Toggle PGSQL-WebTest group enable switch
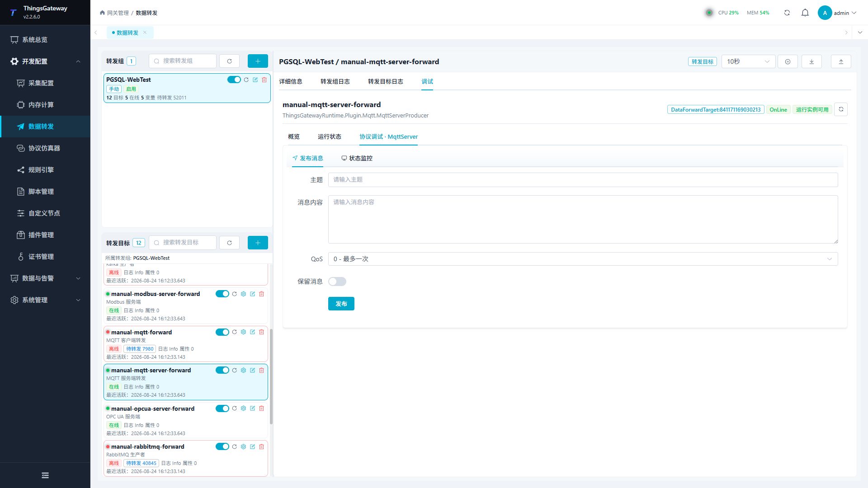 (x=234, y=80)
